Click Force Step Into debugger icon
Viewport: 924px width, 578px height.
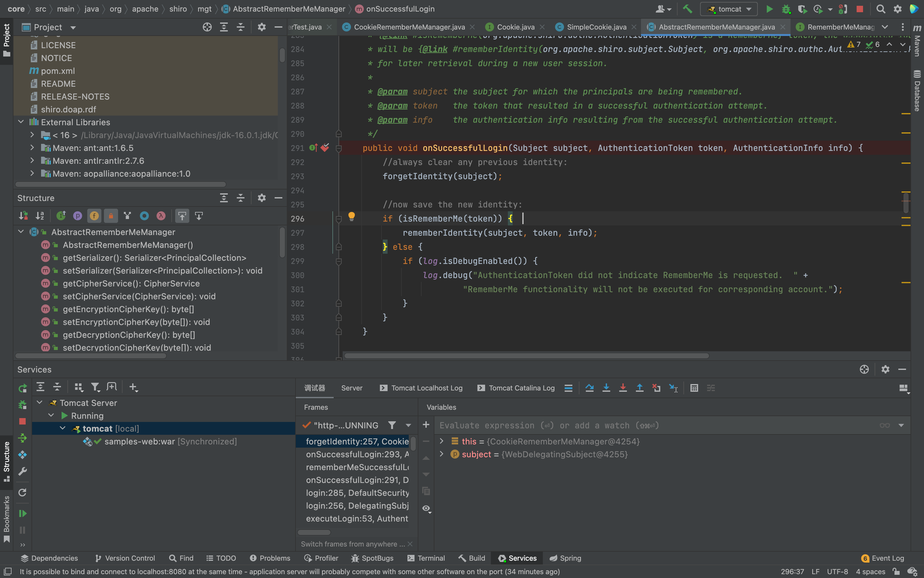tap(623, 388)
